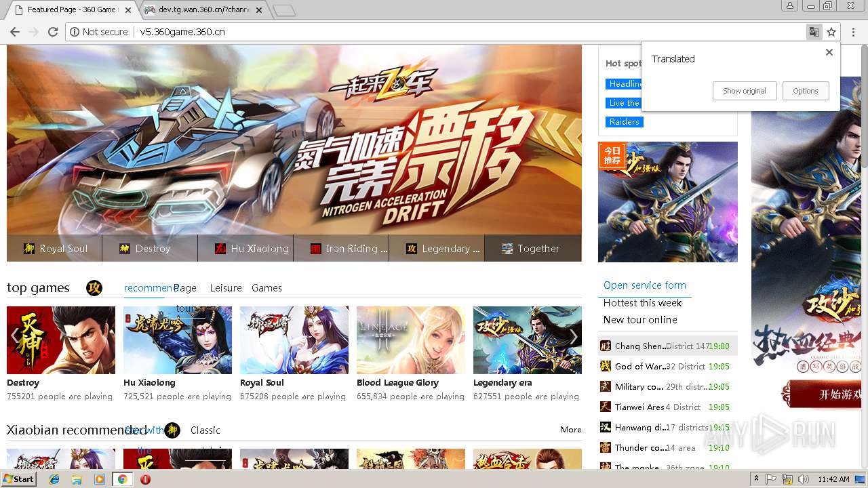Click the nitrogen drift racing banner
This screenshot has width=868, height=488.
(294, 140)
